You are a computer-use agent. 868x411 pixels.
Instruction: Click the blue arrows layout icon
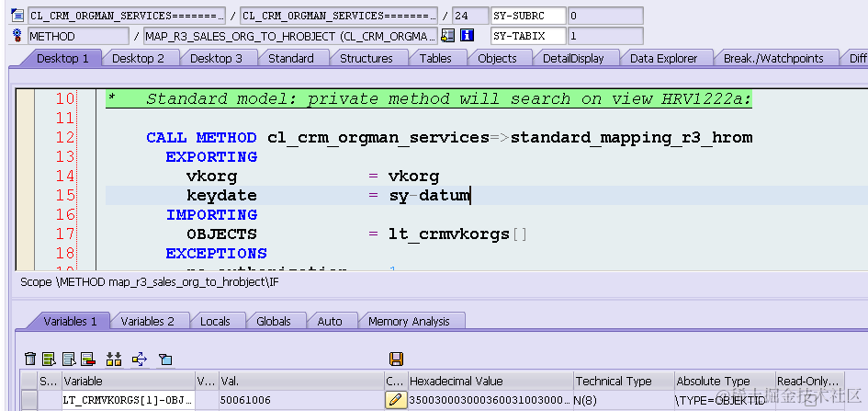click(140, 359)
